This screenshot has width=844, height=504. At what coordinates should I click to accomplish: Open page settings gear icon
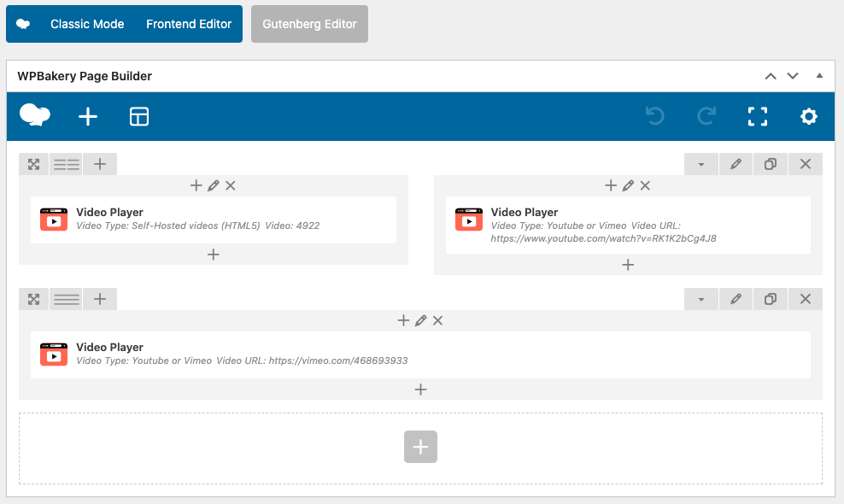click(x=808, y=116)
